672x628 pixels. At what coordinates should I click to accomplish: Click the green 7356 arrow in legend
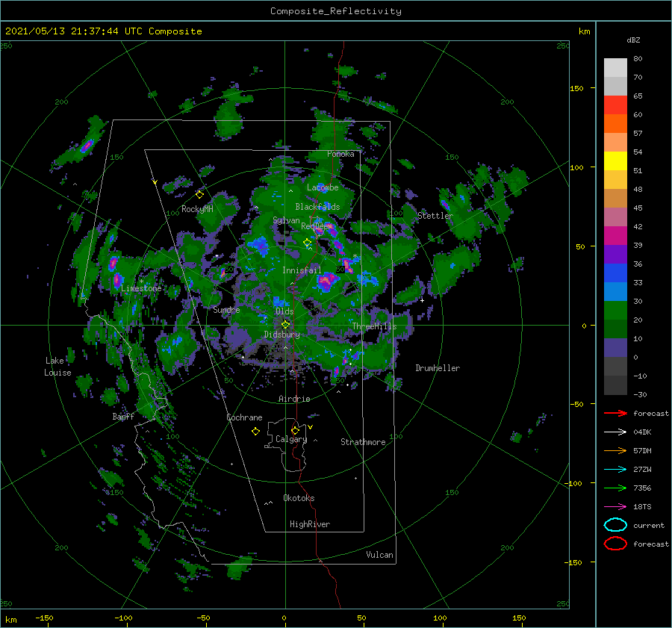[615, 488]
